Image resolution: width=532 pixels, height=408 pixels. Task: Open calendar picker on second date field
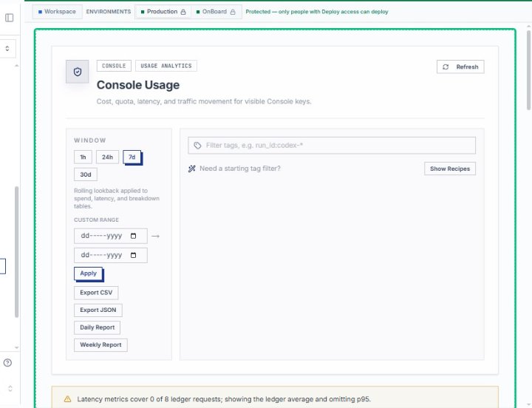(133, 255)
